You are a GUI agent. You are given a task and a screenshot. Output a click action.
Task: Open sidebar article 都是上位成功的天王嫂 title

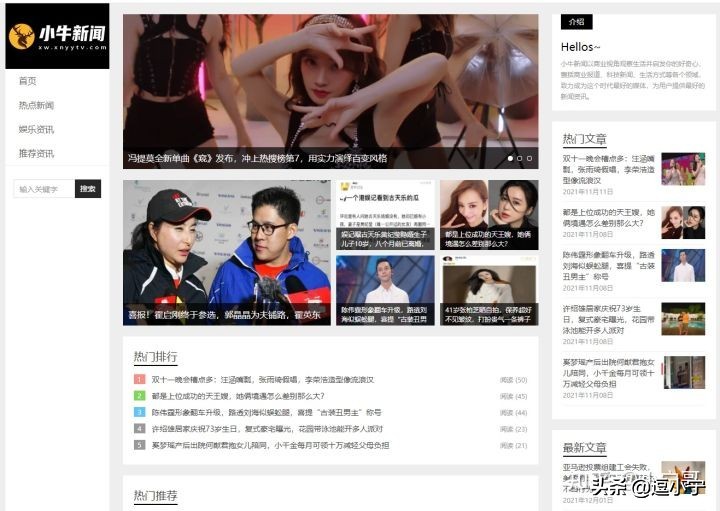609,218
